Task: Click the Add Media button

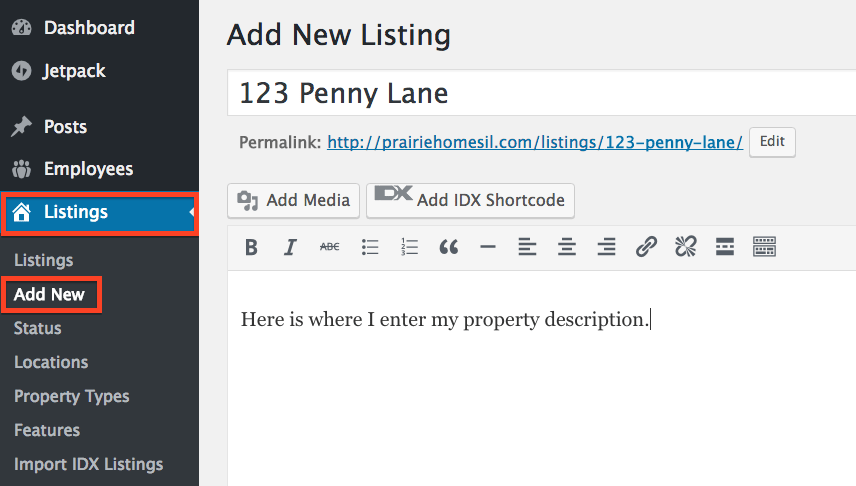Action: click(x=294, y=200)
